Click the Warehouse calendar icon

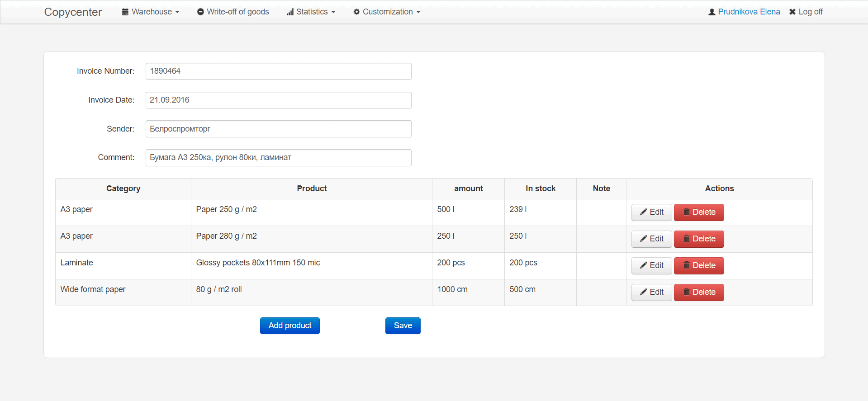tap(125, 12)
